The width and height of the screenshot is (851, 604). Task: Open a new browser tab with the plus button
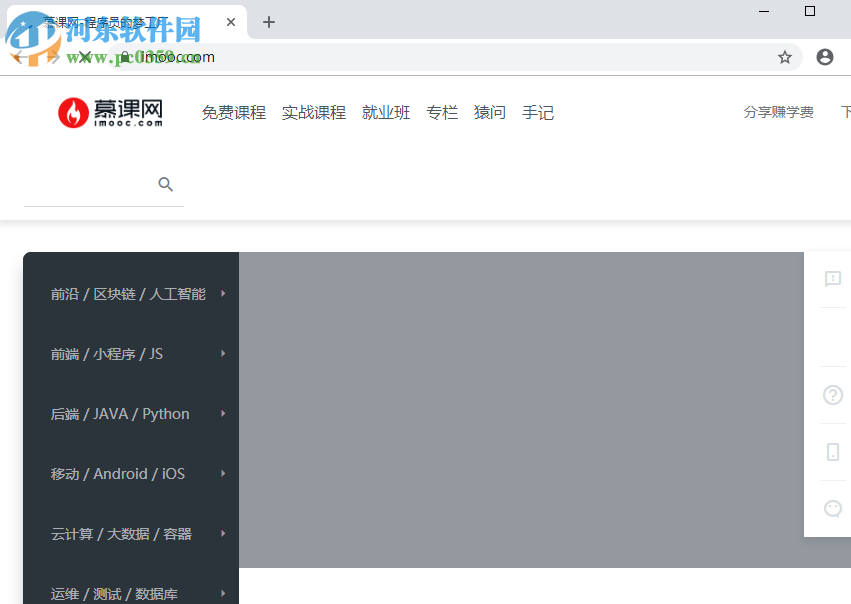tap(268, 22)
